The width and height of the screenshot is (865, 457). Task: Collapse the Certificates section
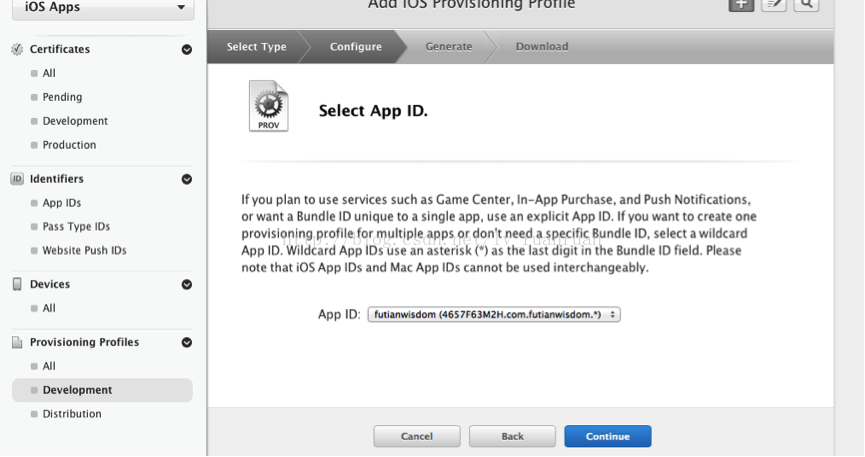pyautogui.click(x=187, y=50)
